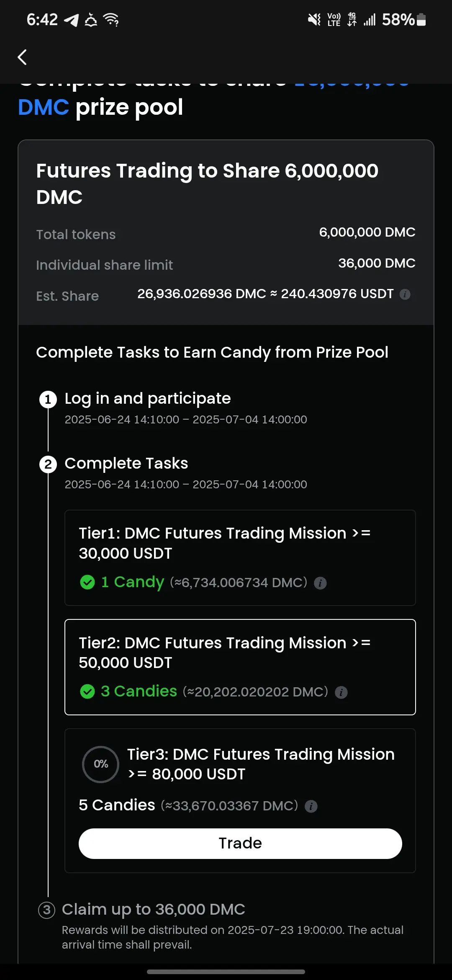The width and height of the screenshot is (452, 980).
Task: Tap the muted sound status icon
Action: pos(314,20)
